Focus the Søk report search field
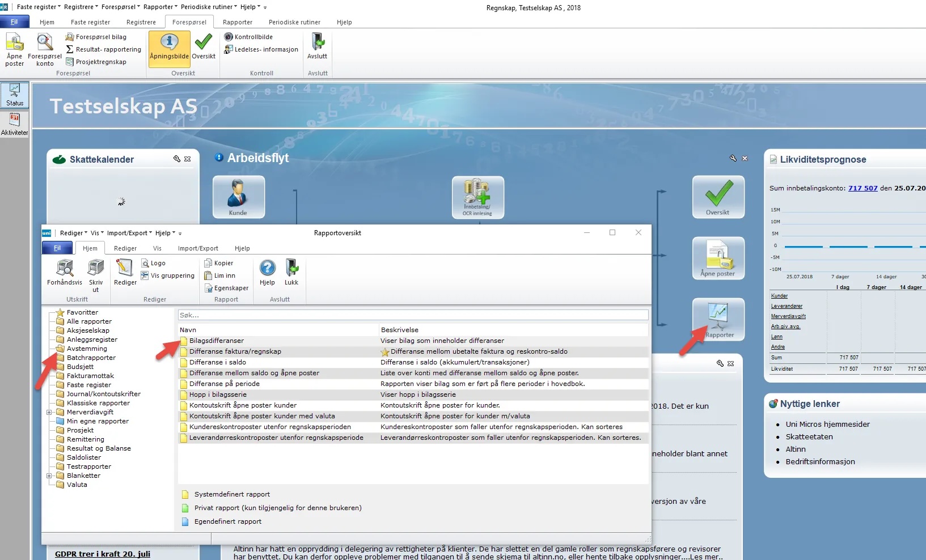This screenshot has width=926, height=560. point(413,315)
